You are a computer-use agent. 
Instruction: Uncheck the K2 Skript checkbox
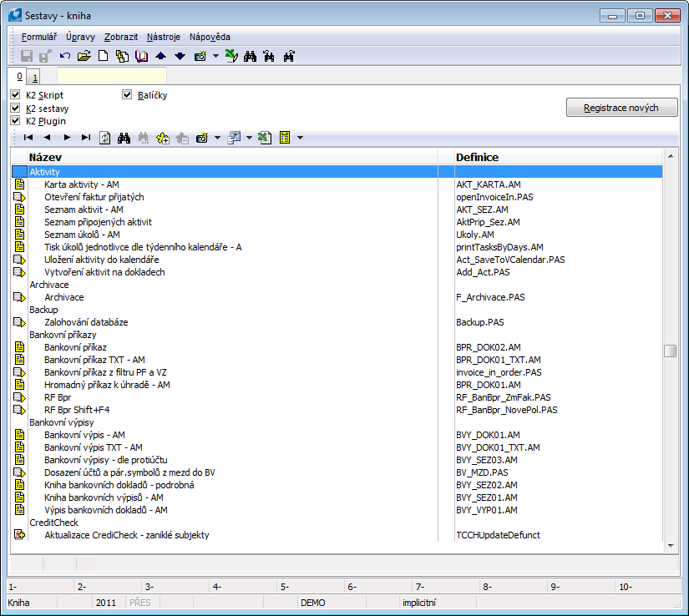15,95
